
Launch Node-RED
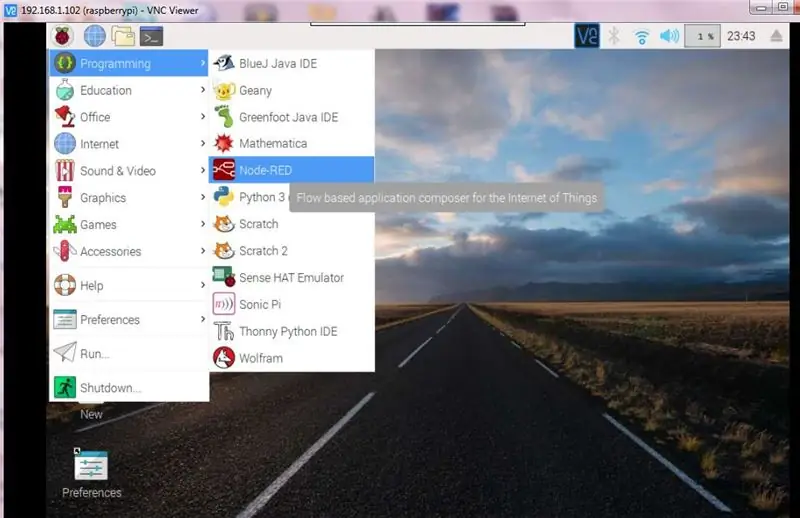pos(291,170)
